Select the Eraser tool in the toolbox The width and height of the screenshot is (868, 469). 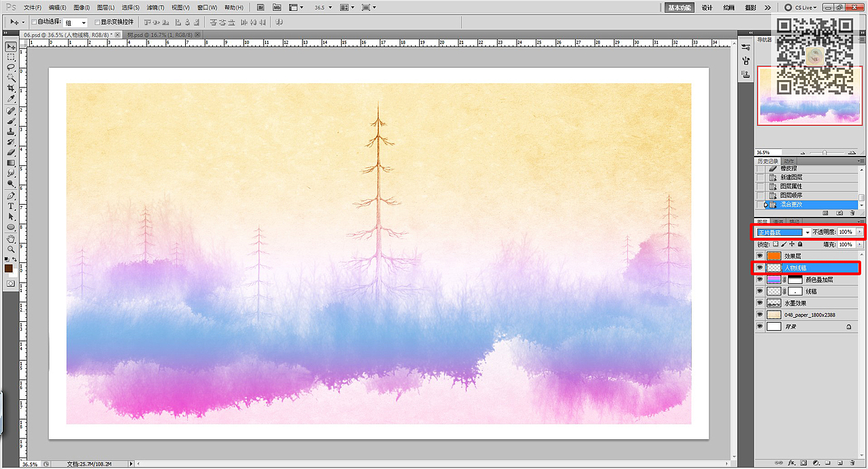click(x=11, y=152)
